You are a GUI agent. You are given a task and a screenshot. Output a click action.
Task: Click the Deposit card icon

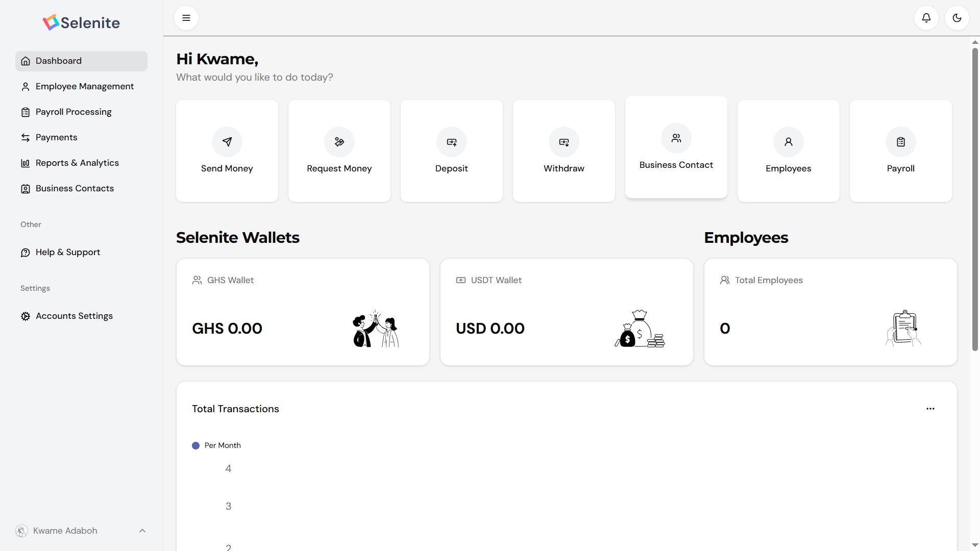[x=451, y=142]
